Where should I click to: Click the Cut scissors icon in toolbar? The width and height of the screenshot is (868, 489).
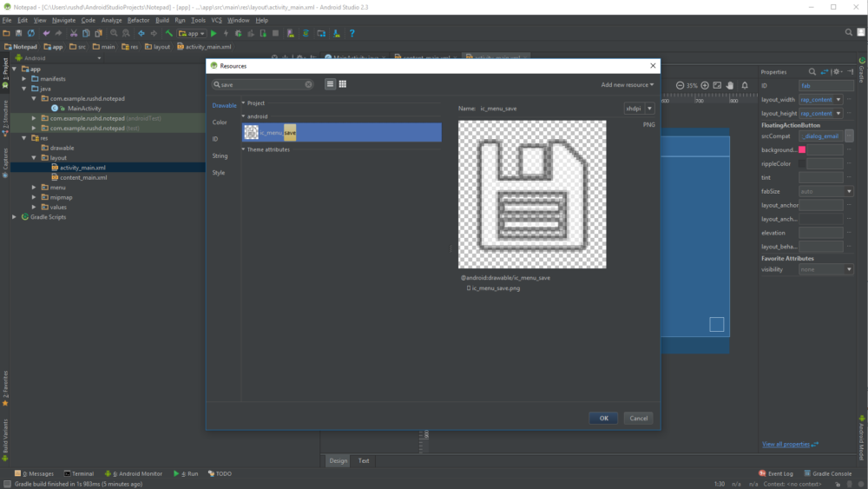coord(74,34)
